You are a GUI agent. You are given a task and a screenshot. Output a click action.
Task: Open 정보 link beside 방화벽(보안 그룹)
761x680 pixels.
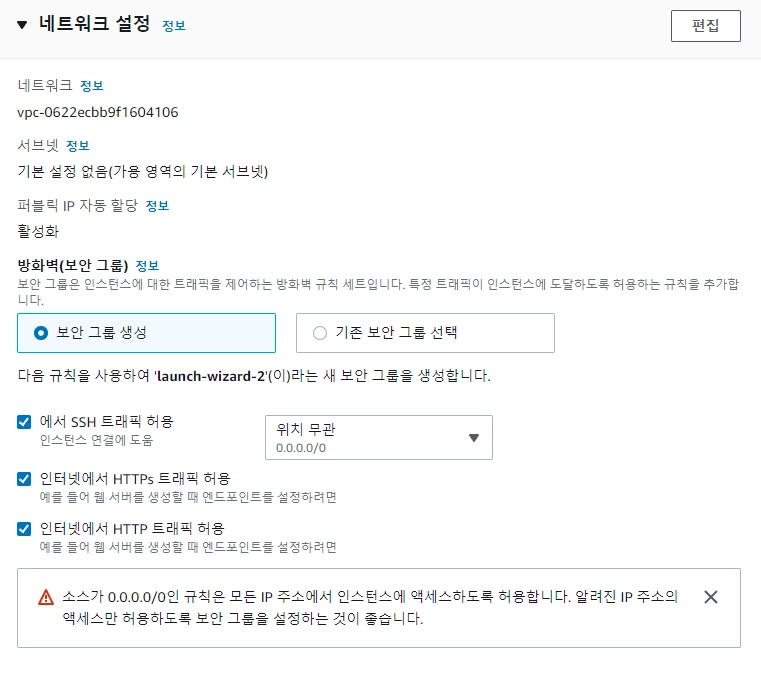point(147,265)
